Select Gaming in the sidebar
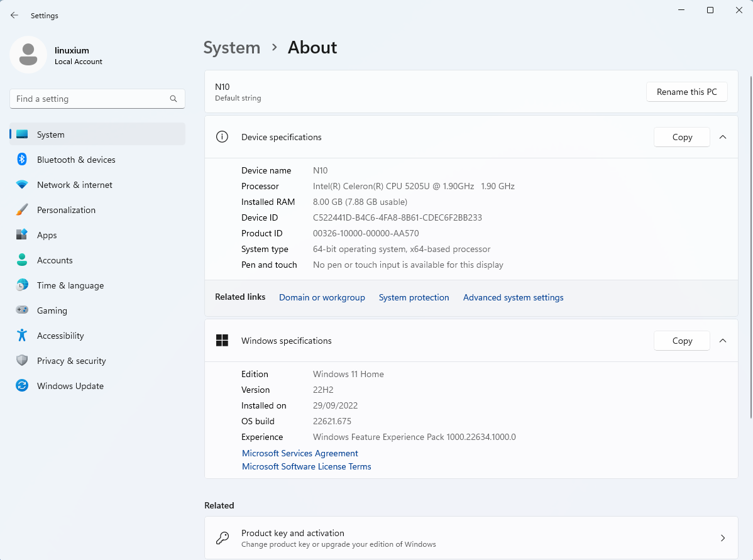This screenshot has height=560, width=753. pos(97,310)
